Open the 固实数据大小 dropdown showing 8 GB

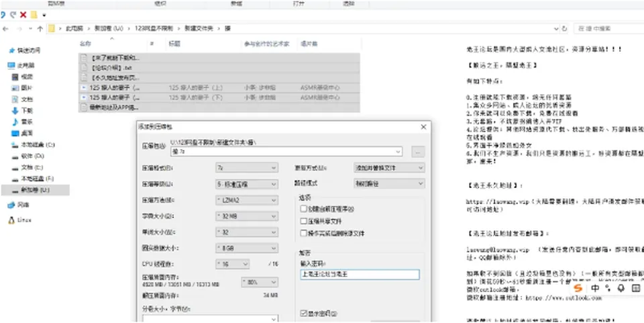point(246,248)
